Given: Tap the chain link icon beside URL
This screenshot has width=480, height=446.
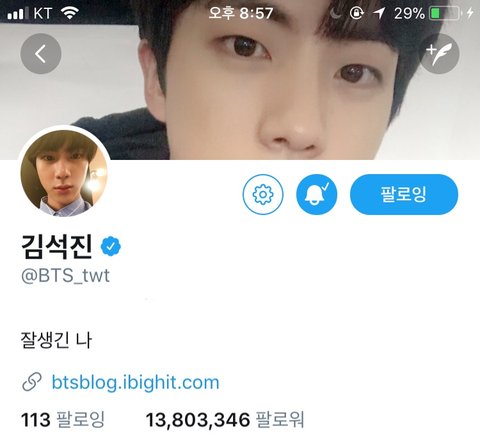Looking at the screenshot, I should [x=32, y=382].
